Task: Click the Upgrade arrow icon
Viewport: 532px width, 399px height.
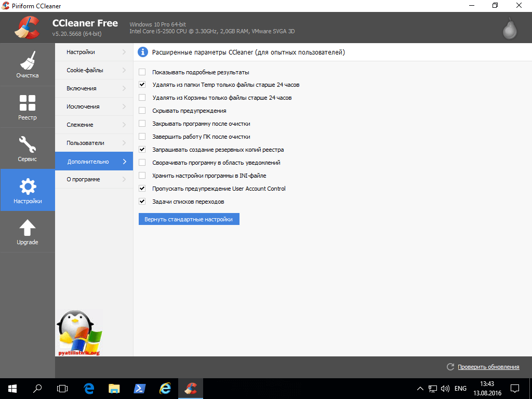Action: click(x=27, y=228)
